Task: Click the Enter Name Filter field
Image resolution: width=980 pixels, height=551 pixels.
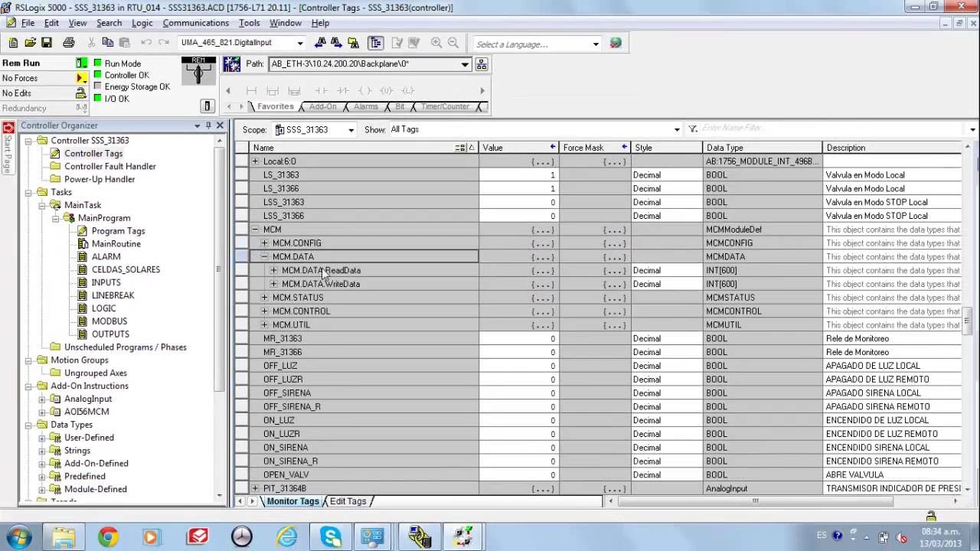Action: 835,129
